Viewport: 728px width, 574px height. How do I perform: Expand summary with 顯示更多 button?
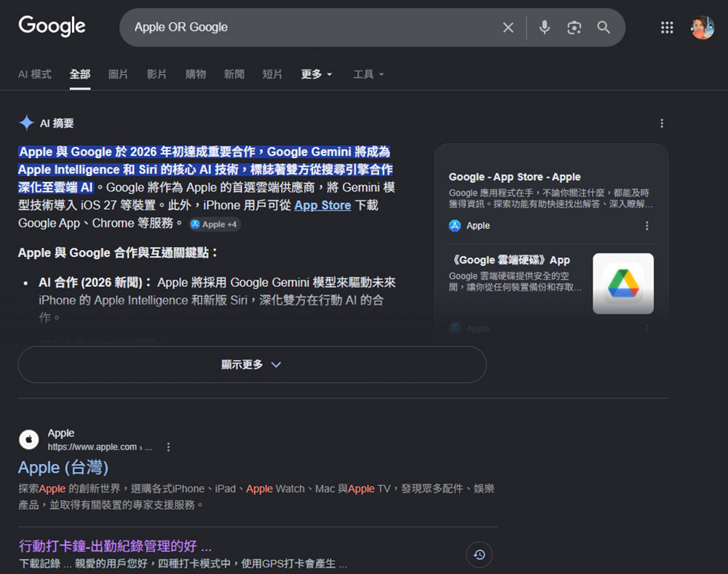click(x=252, y=364)
